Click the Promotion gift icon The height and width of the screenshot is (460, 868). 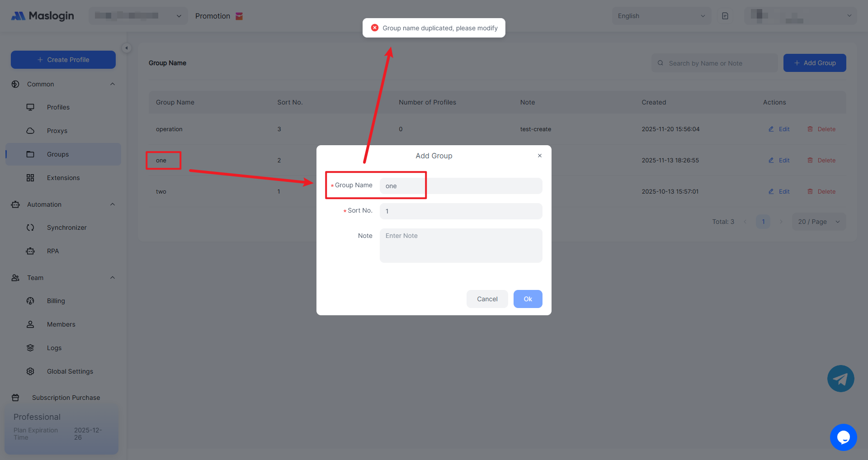(x=239, y=16)
